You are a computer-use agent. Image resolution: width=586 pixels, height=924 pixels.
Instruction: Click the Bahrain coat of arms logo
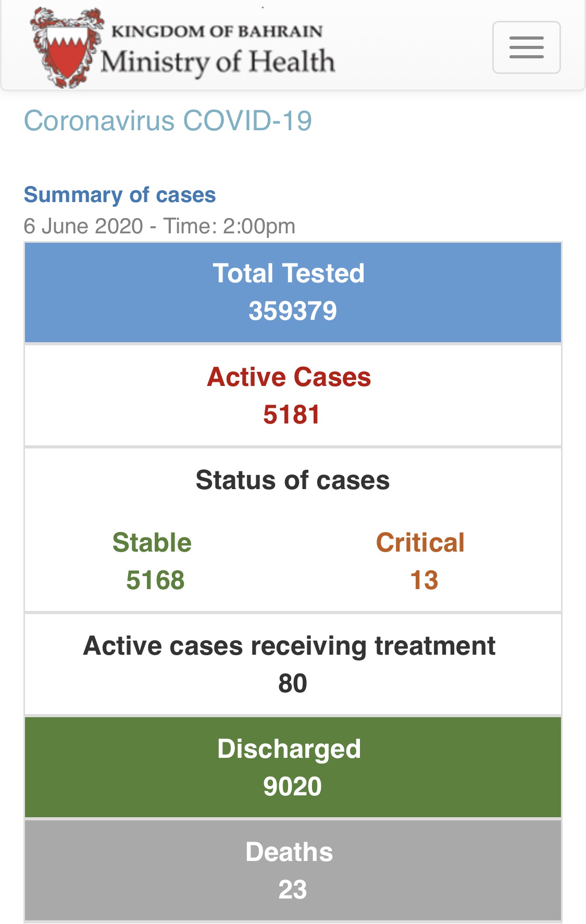coord(66,47)
